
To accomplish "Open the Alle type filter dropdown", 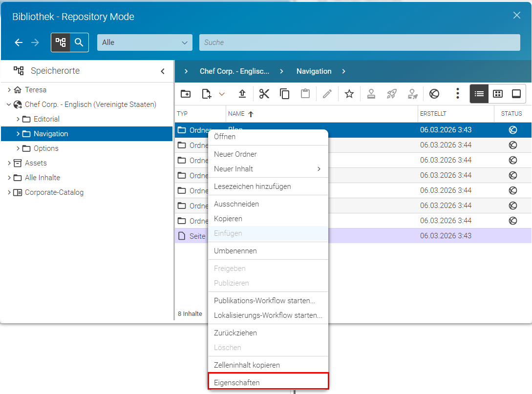I will click(x=145, y=42).
